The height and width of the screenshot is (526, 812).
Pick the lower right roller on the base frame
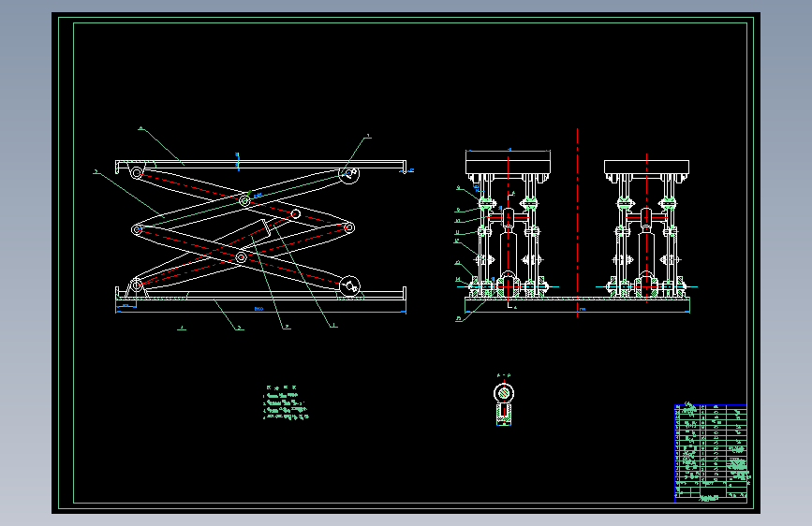pyautogui.click(x=350, y=285)
